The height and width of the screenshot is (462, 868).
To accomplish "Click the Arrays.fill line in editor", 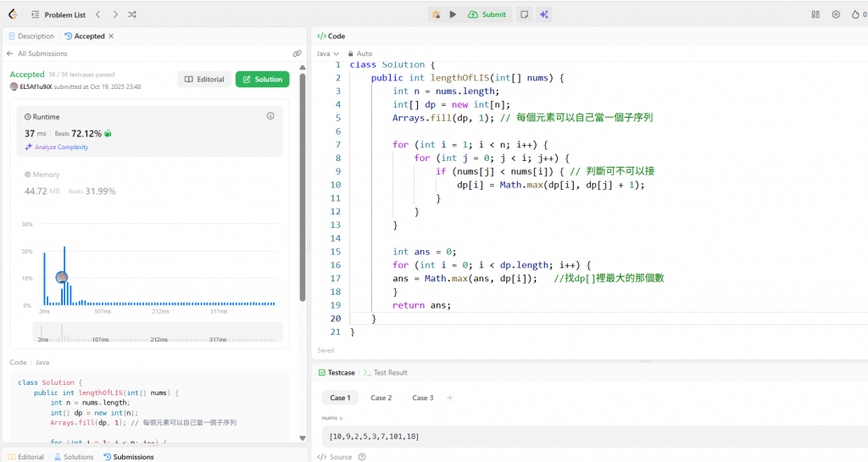I will (522, 118).
